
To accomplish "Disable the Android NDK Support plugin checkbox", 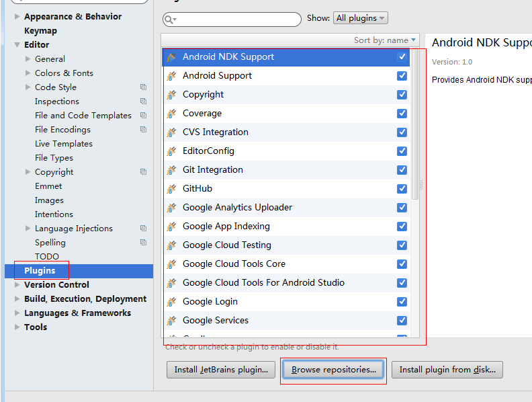I will (402, 56).
